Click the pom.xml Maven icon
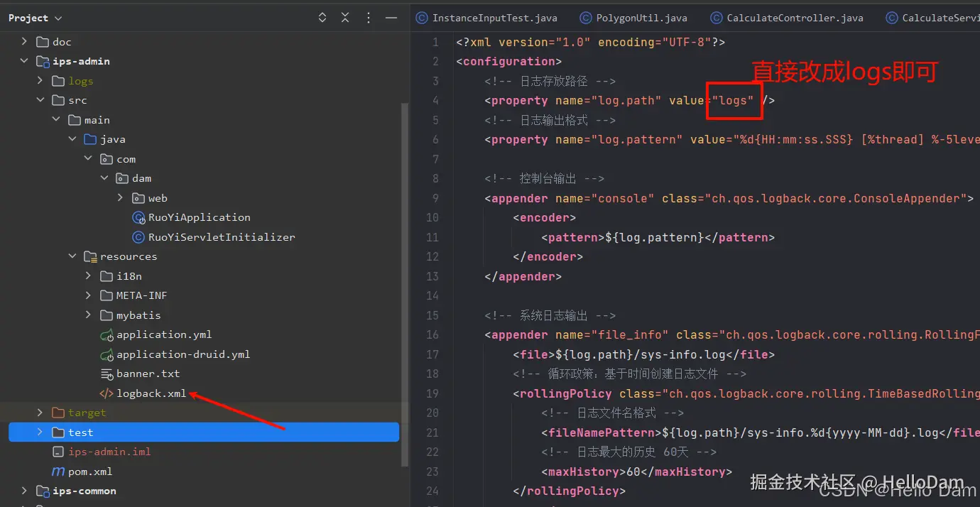The width and height of the screenshot is (980, 507). [58, 471]
